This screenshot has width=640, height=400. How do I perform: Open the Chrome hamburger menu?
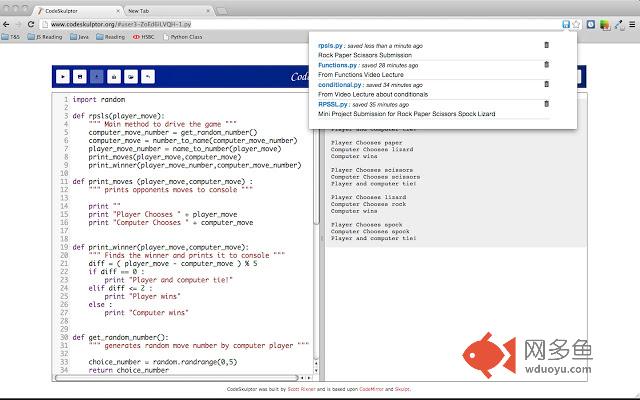click(632, 24)
